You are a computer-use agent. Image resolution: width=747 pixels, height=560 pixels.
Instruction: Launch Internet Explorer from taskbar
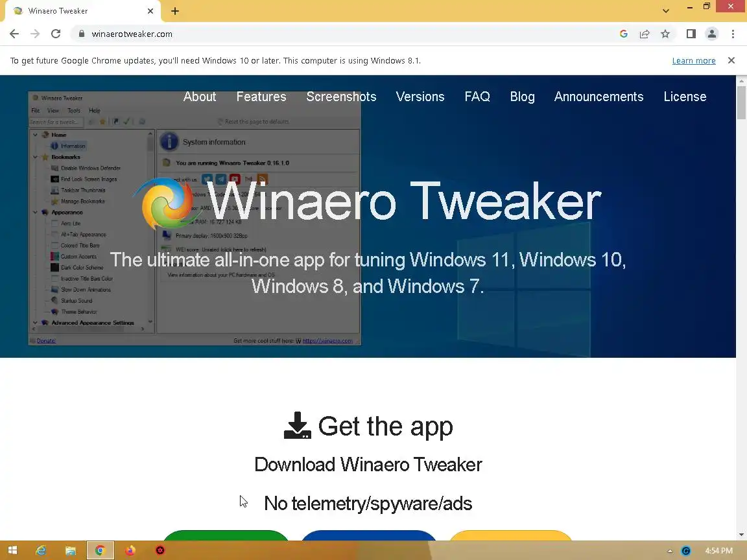41,550
